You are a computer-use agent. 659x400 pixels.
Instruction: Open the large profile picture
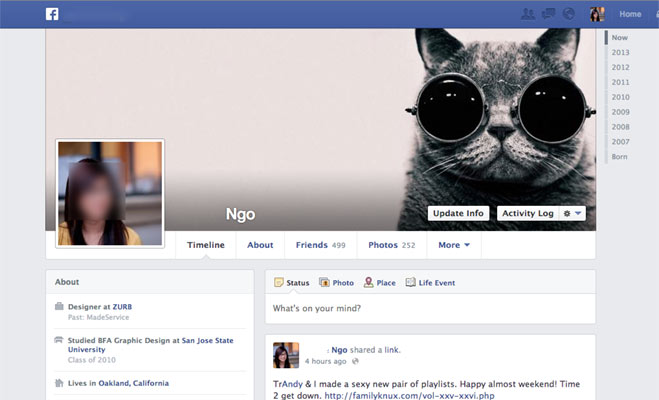pyautogui.click(x=110, y=193)
